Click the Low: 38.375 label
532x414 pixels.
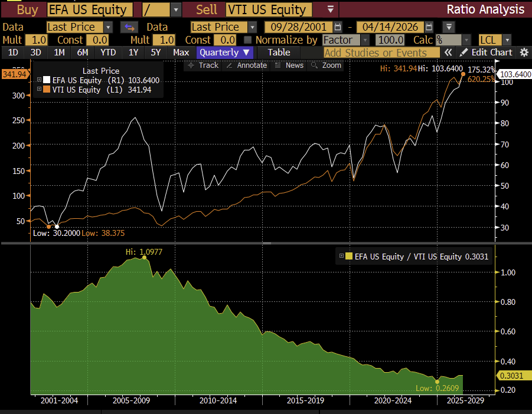103,233
